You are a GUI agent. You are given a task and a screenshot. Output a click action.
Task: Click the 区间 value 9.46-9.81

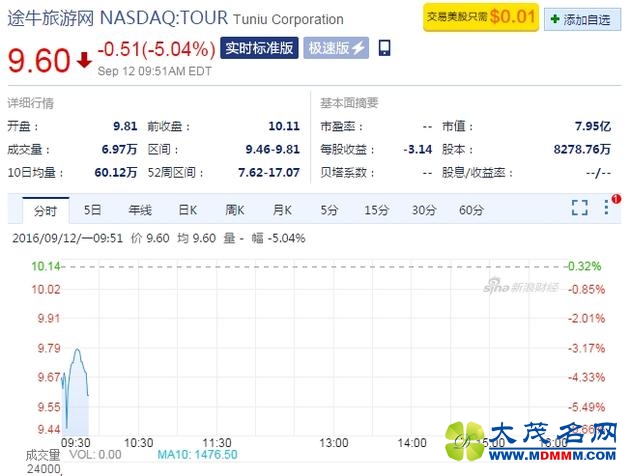pos(273,149)
